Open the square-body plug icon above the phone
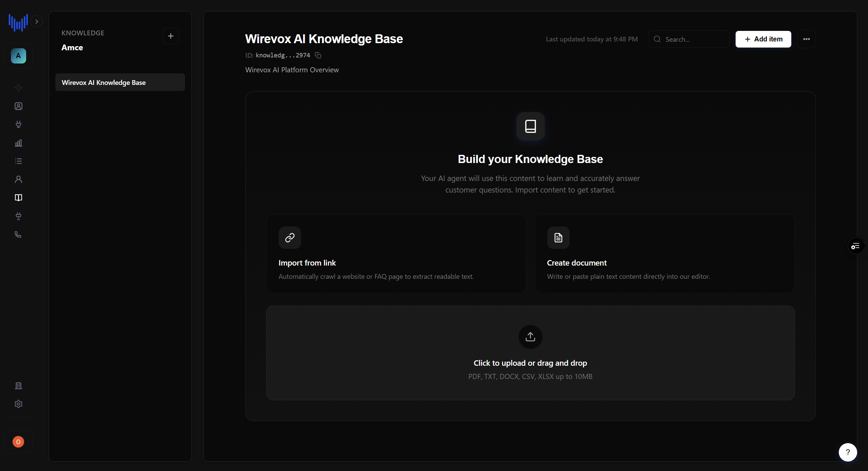 coord(18,216)
